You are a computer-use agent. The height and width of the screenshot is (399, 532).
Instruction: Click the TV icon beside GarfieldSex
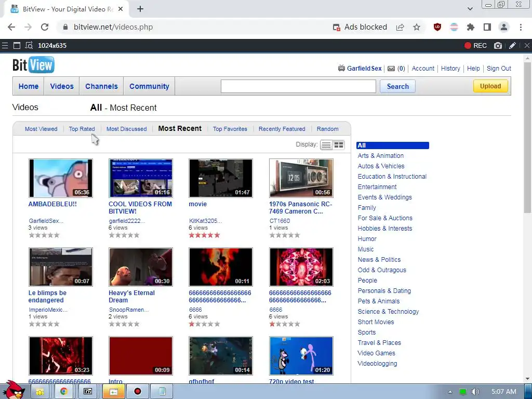pos(341,68)
